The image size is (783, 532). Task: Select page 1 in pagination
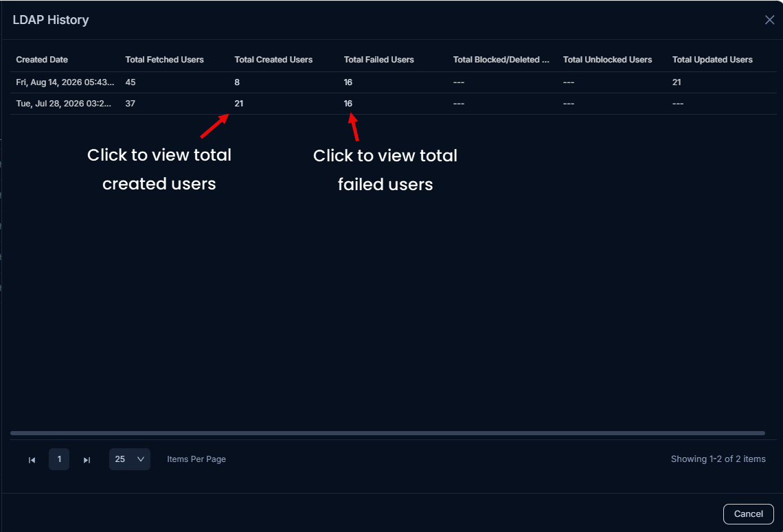coord(59,459)
